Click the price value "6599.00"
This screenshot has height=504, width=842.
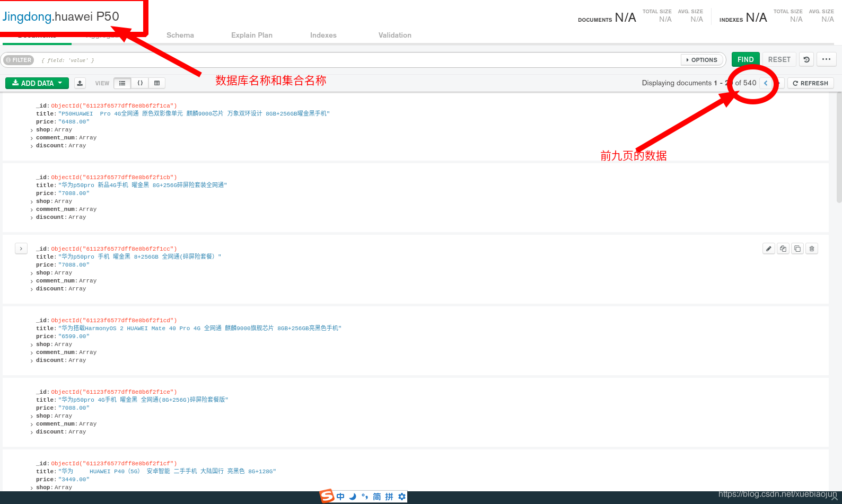click(74, 337)
